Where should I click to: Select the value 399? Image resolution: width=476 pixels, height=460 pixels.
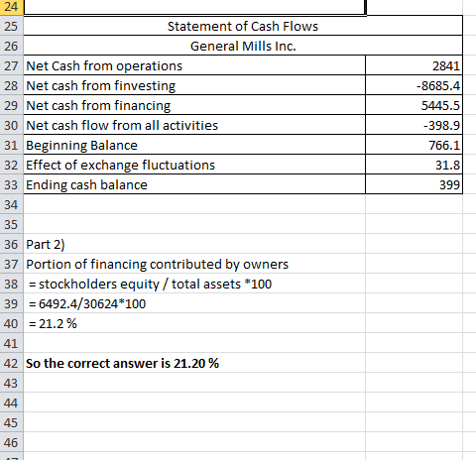click(x=414, y=184)
